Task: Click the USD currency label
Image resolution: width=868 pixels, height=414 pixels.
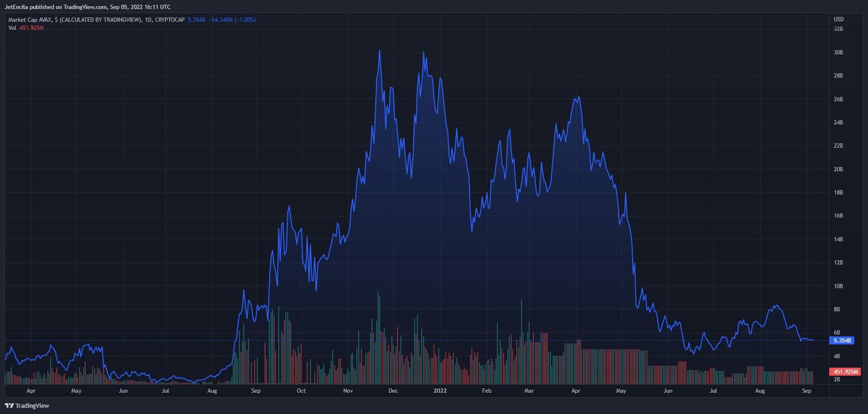Action: pyautogui.click(x=839, y=19)
